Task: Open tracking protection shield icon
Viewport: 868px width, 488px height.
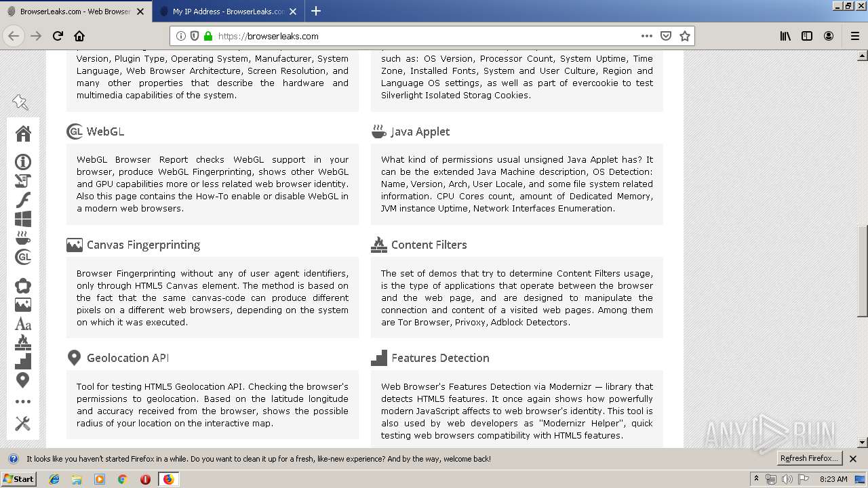Action: (195, 36)
